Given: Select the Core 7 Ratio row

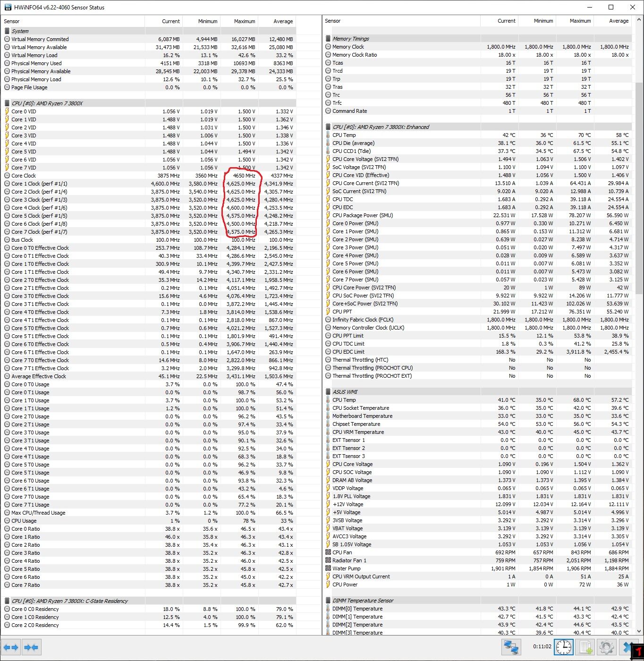Looking at the screenshot, I should point(149,585).
